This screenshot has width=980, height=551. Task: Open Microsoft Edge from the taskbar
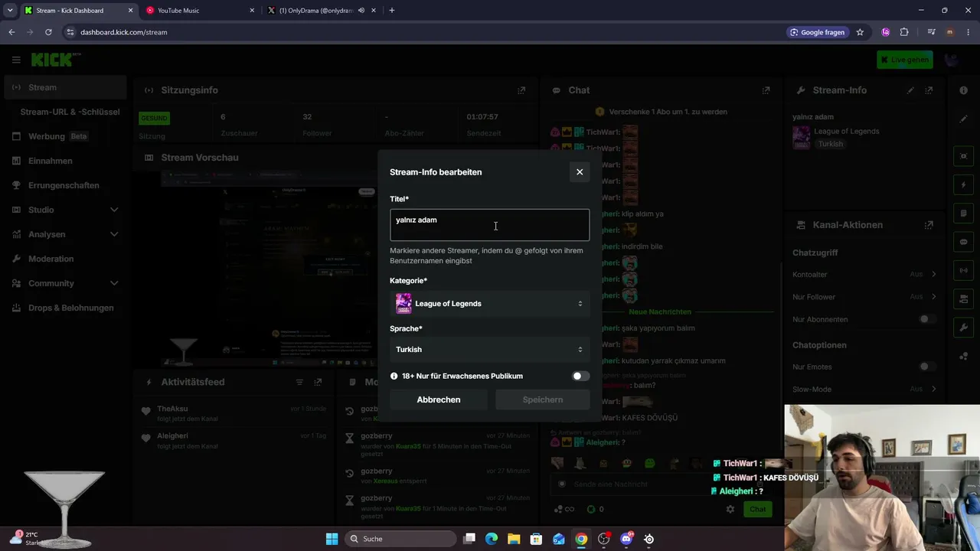492,539
